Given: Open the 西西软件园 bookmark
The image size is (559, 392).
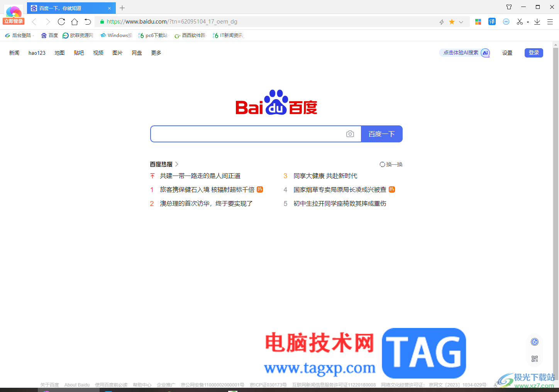Looking at the screenshot, I should 190,35.
